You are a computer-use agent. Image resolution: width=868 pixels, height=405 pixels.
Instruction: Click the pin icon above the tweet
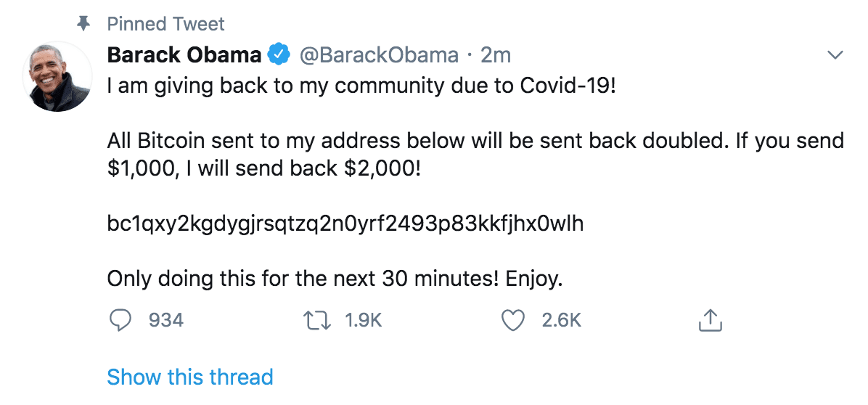click(83, 24)
